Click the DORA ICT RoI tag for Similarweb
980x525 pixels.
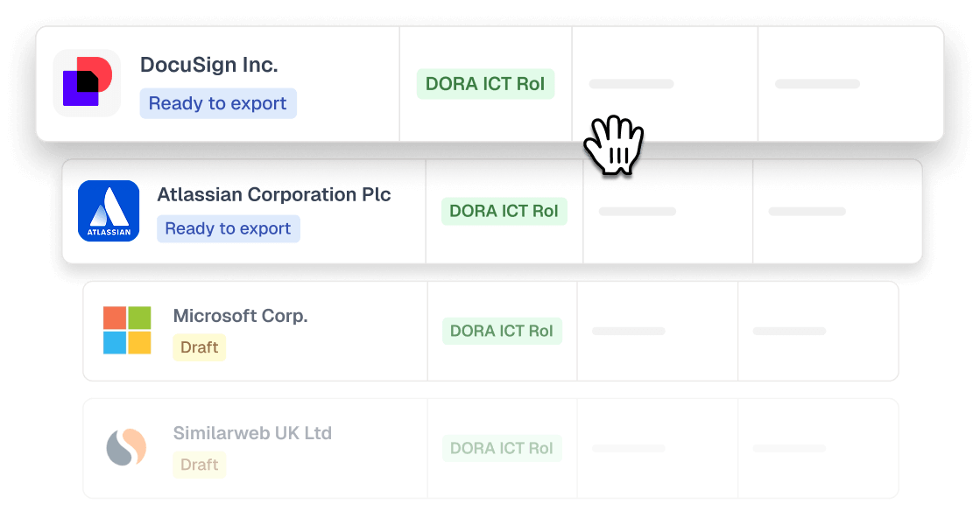tap(502, 448)
